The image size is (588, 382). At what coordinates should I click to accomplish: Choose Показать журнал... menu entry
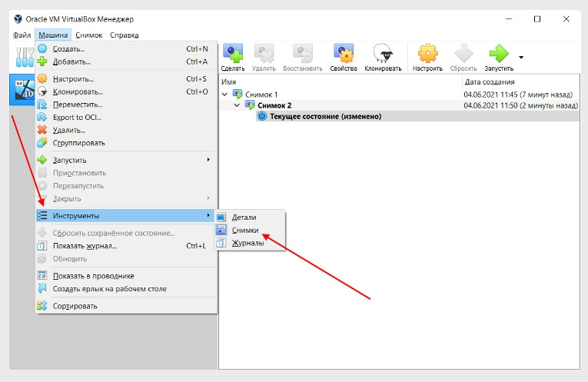(x=126, y=246)
